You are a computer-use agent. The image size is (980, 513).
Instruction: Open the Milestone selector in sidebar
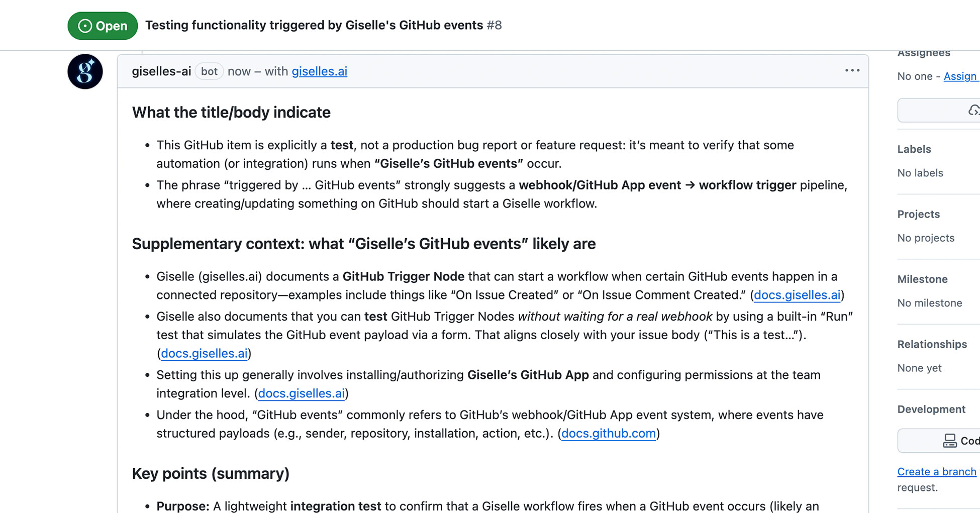[922, 279]
